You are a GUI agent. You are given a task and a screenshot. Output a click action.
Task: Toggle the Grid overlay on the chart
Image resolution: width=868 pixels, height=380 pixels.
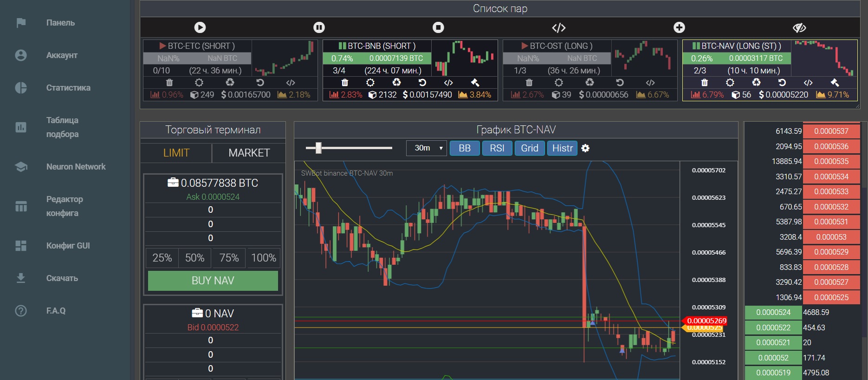(530, 148)
